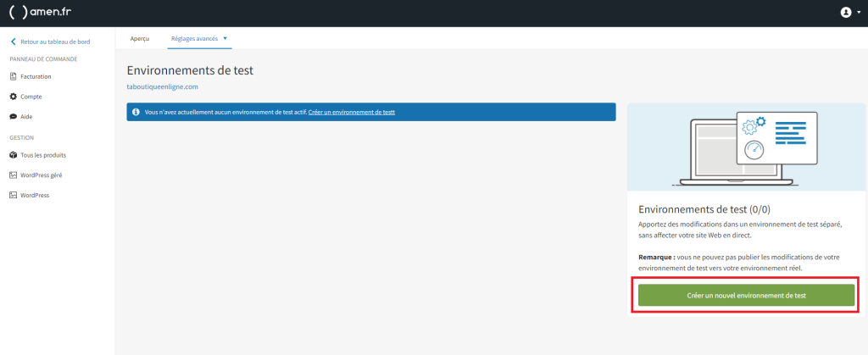
Task: Switch to the Aperçu tab
Action: tap(140, 38)
